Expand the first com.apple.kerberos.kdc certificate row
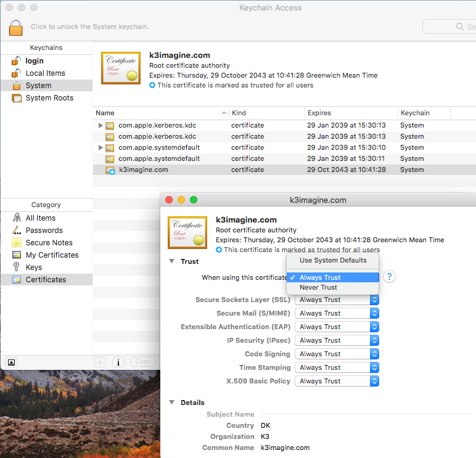The height and width of the screenshot is (458, 476). pos(101,125)
